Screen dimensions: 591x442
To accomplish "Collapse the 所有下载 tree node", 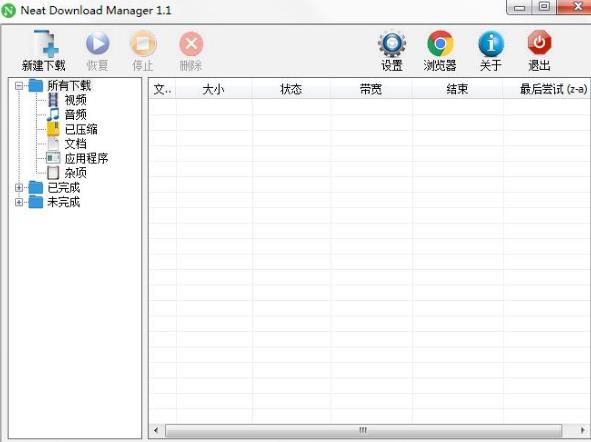I will (x=19, y=86).
